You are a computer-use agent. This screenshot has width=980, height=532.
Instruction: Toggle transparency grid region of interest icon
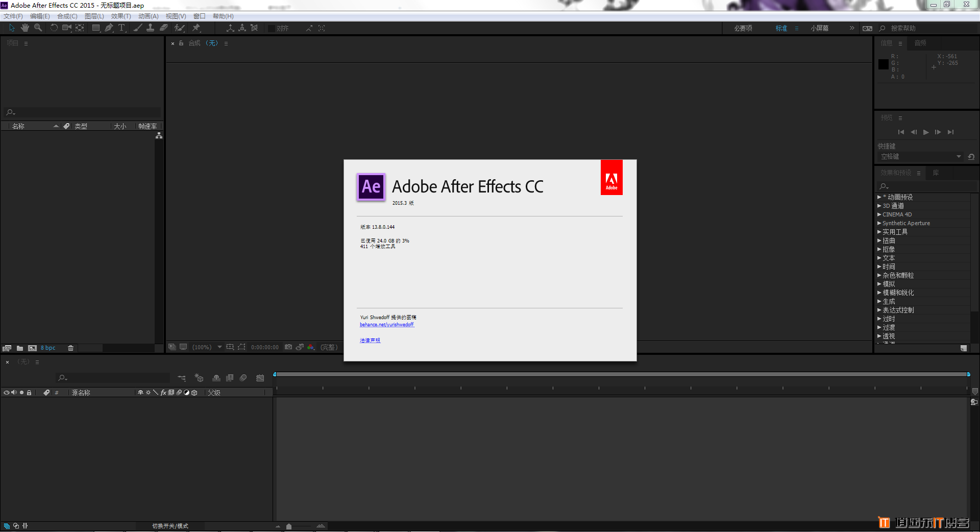(230, 347)
